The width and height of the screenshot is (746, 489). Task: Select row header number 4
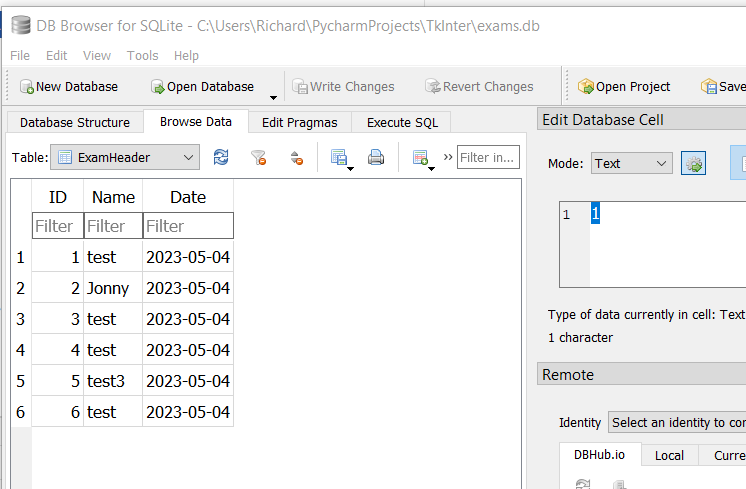coord(20,350)
